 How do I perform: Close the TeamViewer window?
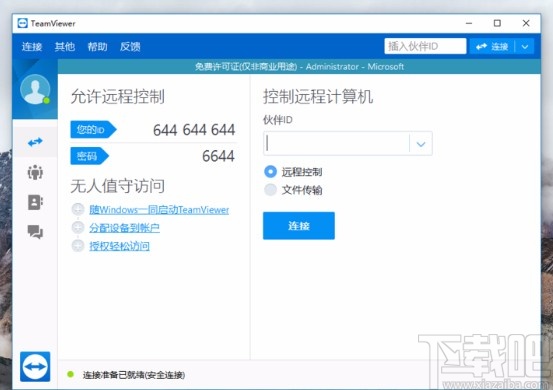526,23
